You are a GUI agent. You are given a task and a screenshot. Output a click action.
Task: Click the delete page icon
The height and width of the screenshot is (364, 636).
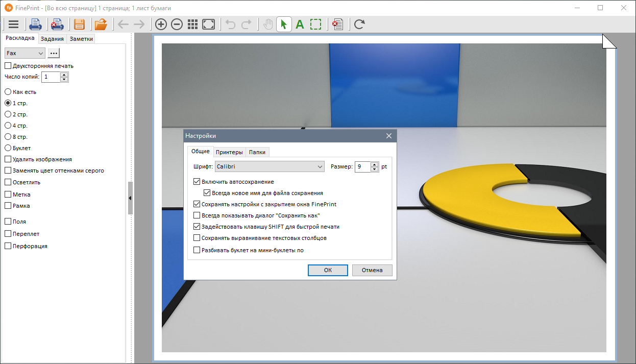tap(338, 24)
